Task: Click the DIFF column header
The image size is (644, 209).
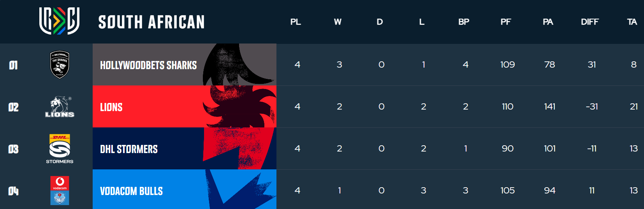Action: [590, 22]
